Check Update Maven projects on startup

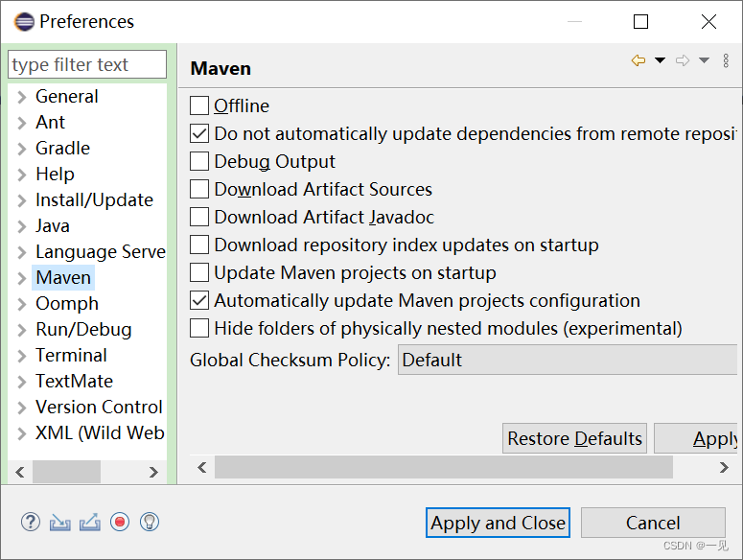(199, 273)
